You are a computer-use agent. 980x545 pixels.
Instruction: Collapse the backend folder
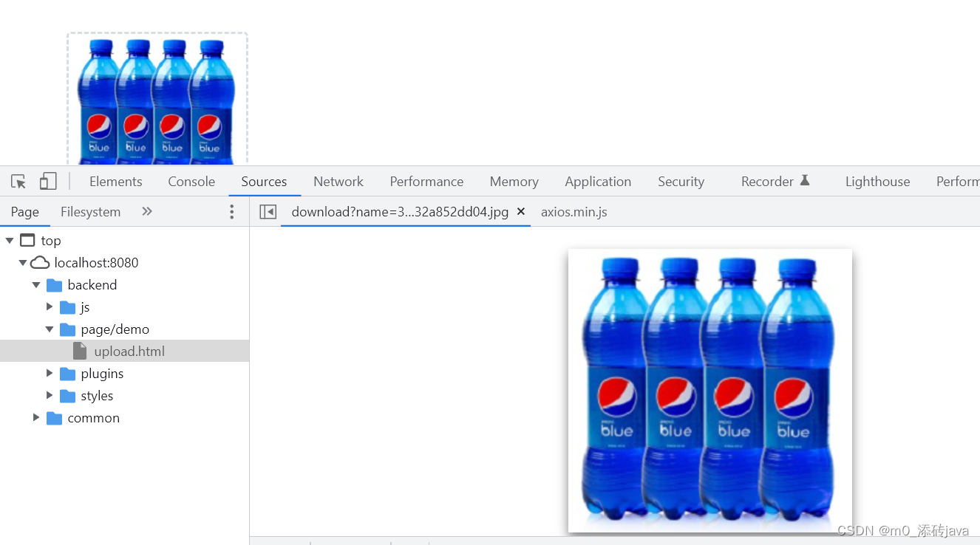coord(36,285)
